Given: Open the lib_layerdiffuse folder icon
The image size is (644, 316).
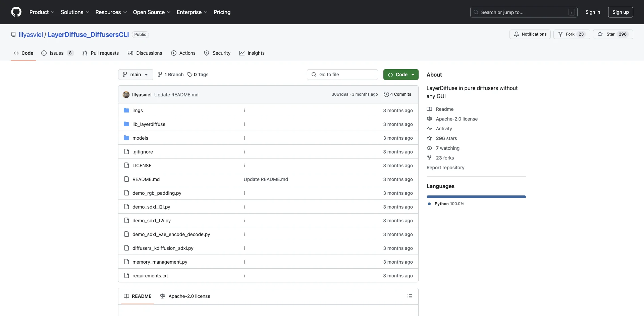Looking at the screenshot, I should coord(126,124).
